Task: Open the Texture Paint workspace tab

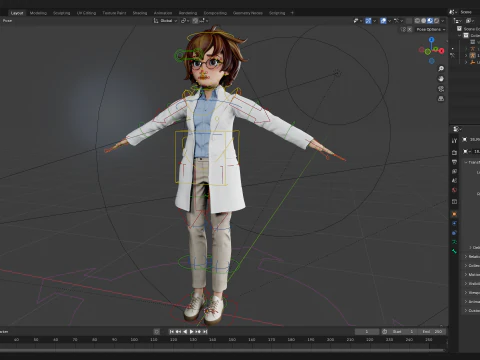Action: coord(114,13)
